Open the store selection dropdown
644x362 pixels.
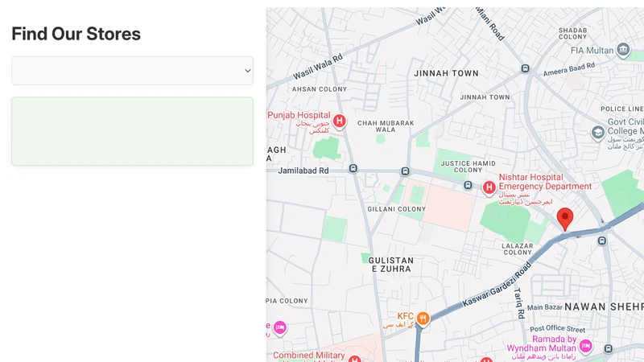tap(132, 71)
